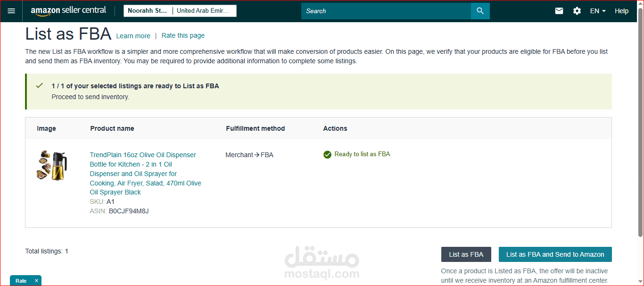Click the scrollbar up arrow
644x286 pixels.
click(640, 4)
